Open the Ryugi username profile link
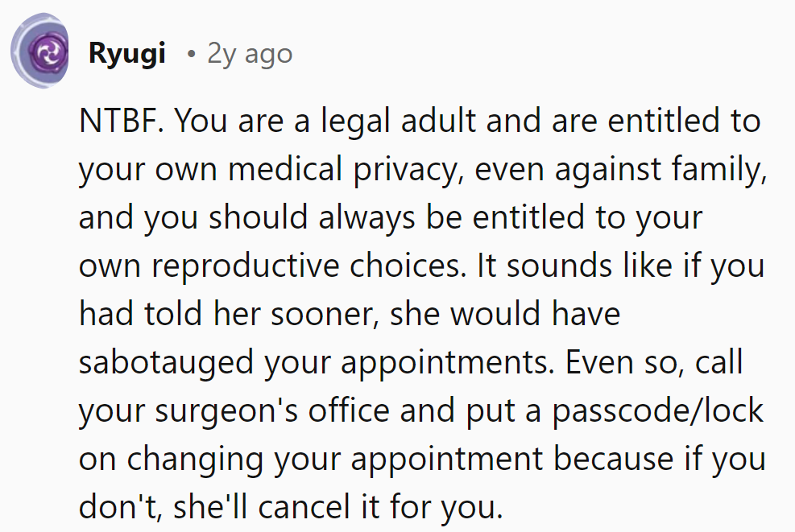The width and height of the screenshot is (795, 532). tap(127, 54)
